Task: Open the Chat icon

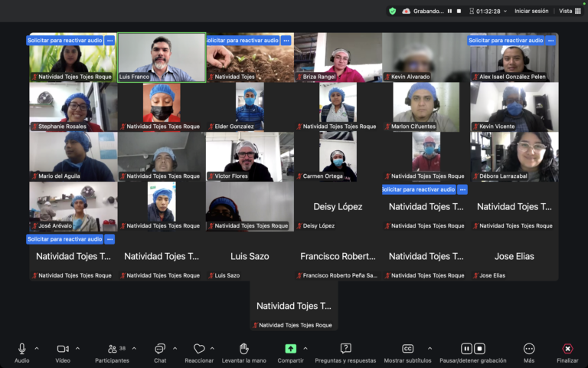Action: coord(160,349)
